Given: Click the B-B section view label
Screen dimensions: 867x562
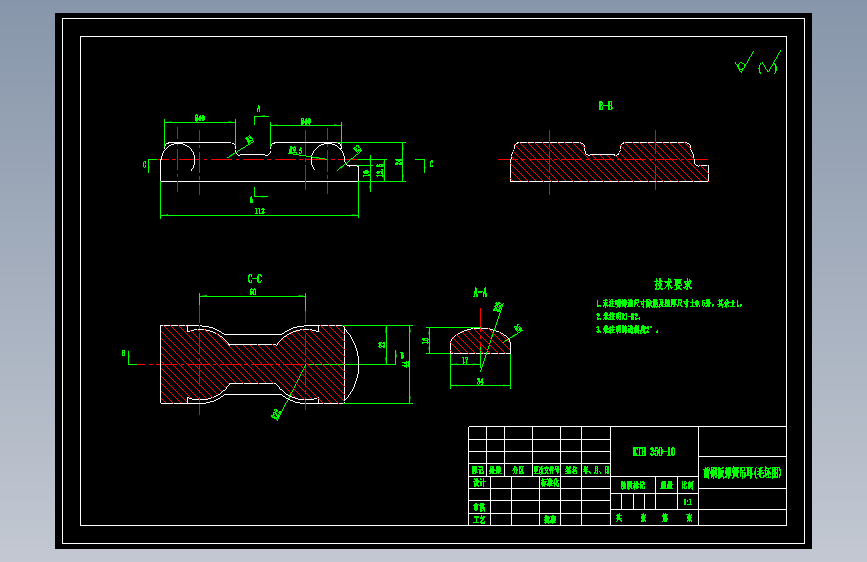Looking at the screenshot, I should pyautogui.click(x=605, y=106).
